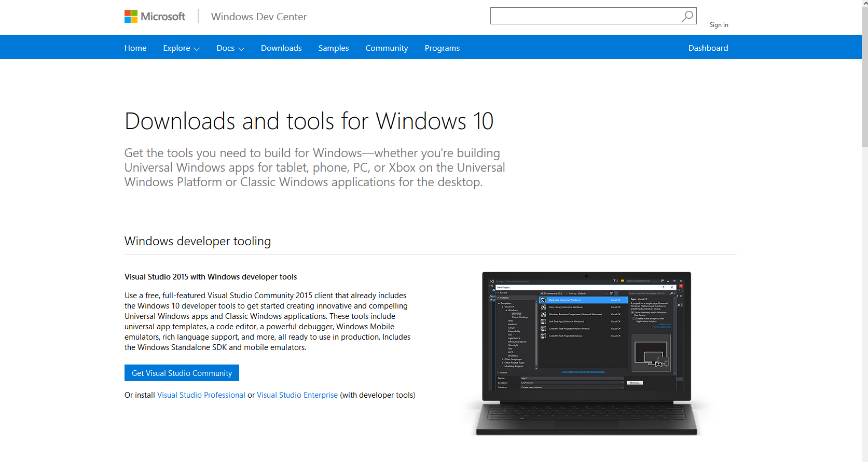The height and width of the screenshot is (462, 868).
Task: Click the 'Windows developer tooling' heading
Action: (198, 241)
